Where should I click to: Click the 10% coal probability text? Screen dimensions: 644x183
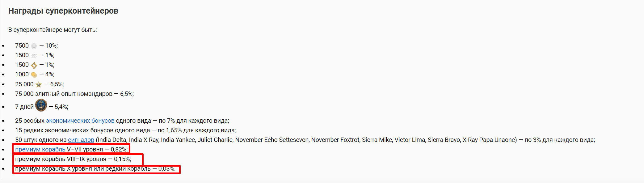[52, 46]
